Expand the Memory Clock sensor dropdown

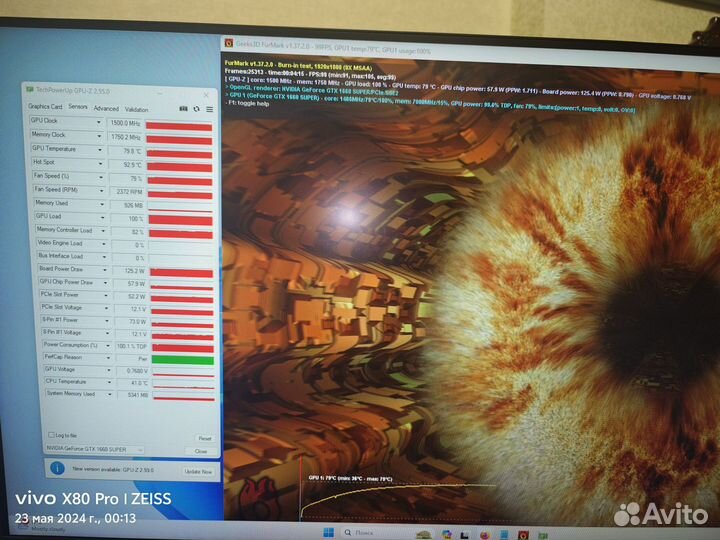click(99, 136)
